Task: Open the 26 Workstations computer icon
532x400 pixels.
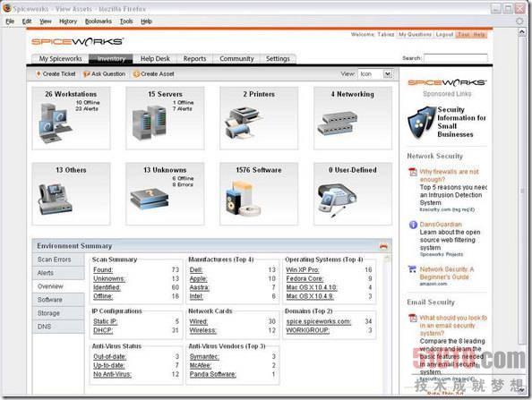Action: [55, 123]
